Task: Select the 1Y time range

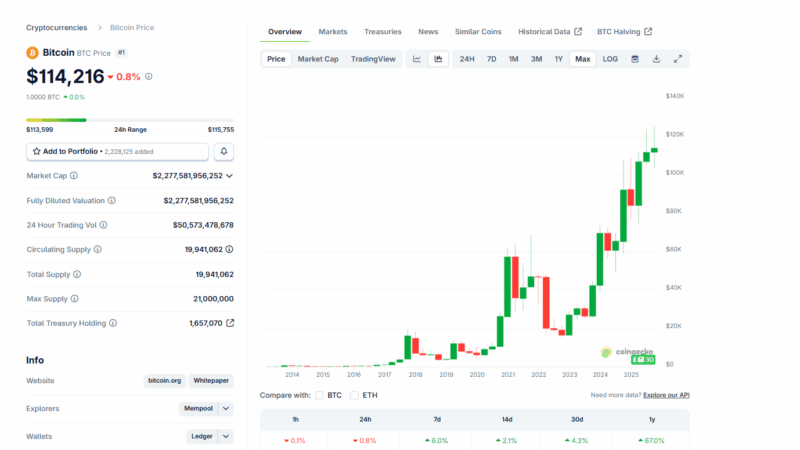Action: [x=559, y=59]
